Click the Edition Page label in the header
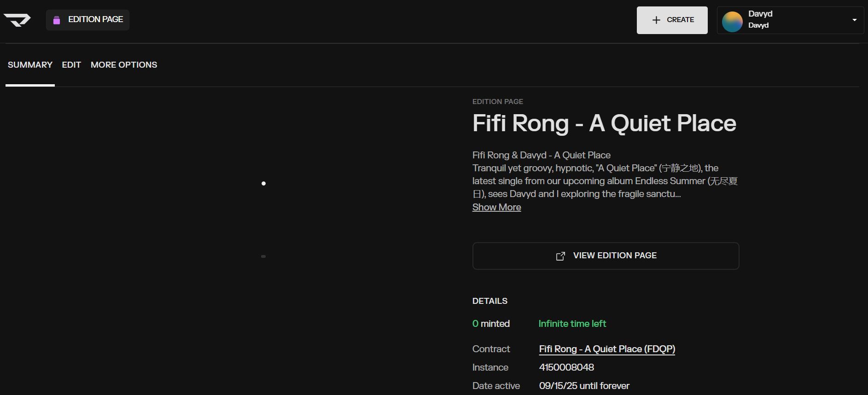The height and width of the screenshot is (395, 868). tap(95, 19)
